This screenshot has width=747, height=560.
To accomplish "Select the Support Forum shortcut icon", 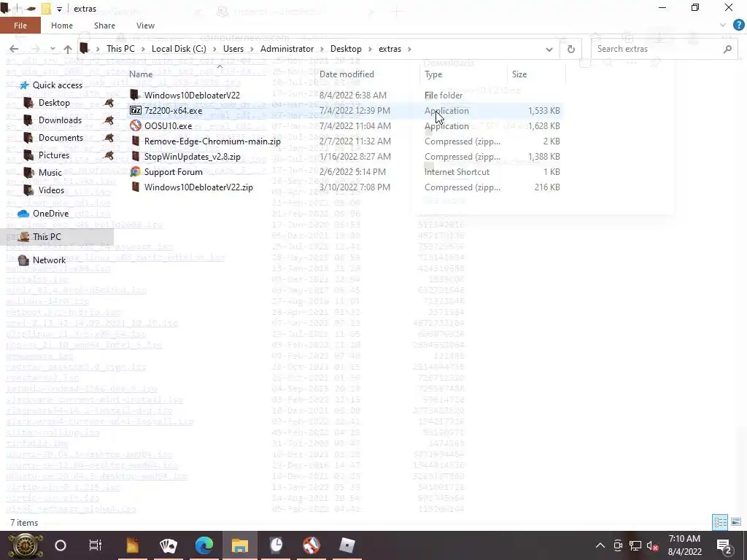I will click(135, 172).
